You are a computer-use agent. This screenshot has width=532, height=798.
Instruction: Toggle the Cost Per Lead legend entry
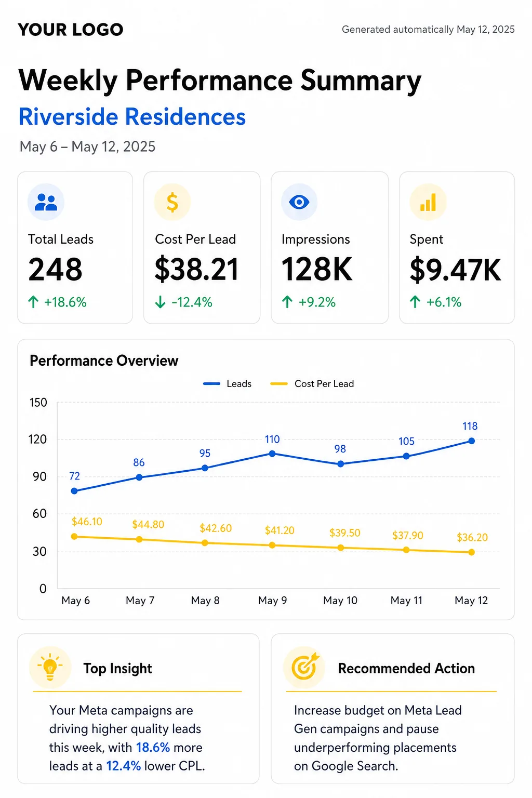point(312,384)
